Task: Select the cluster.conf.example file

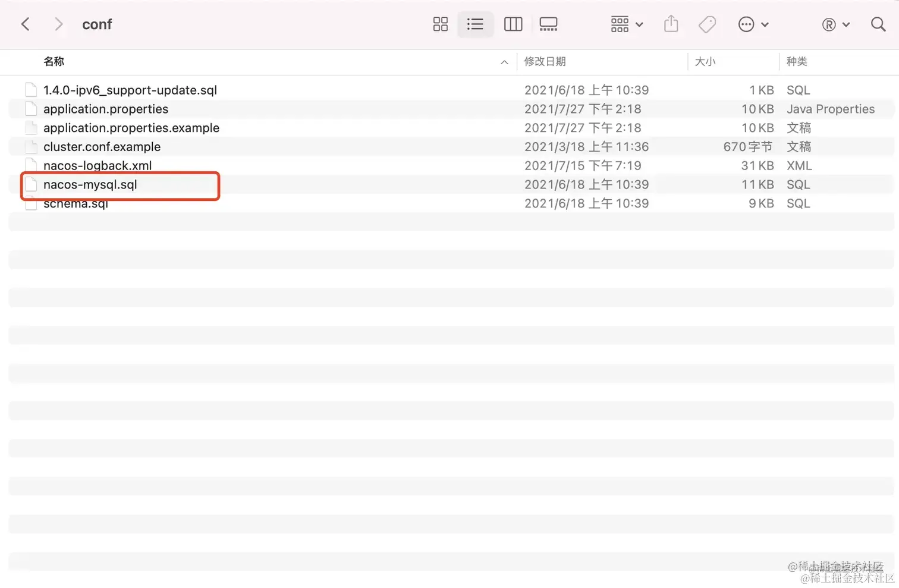Action: pos(102,147)
